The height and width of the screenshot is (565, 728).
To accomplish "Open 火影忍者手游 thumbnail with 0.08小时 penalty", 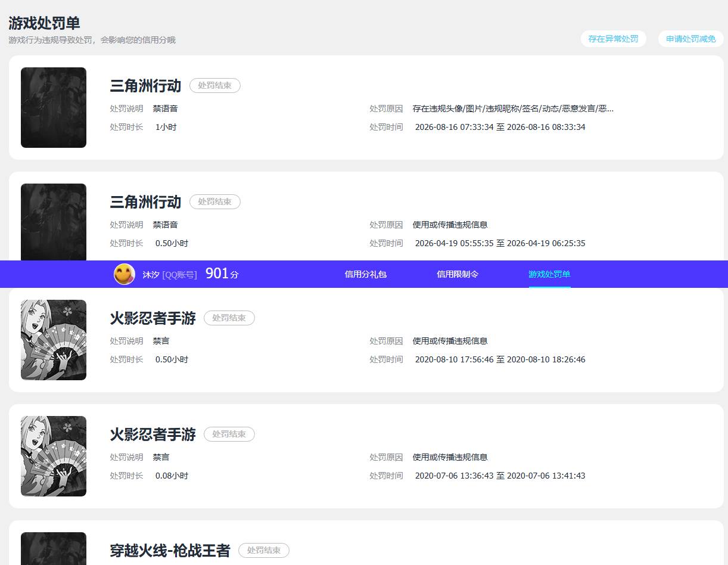I will [x=54, y=456].
